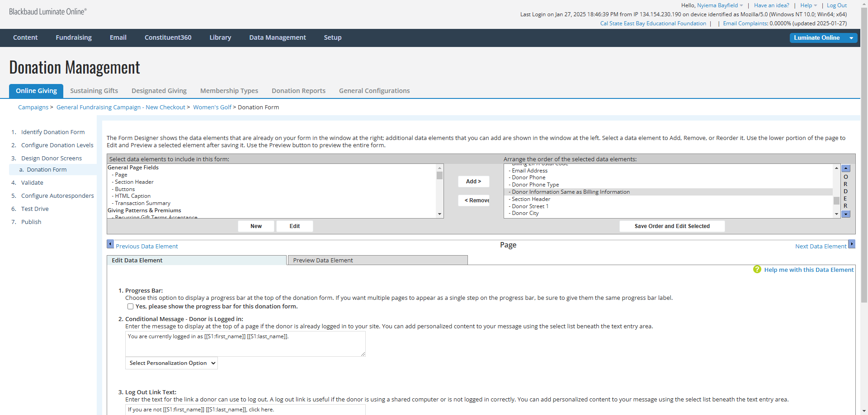Open General Fundraising Campaign - New Checkout breadcrumb
This screenshot has width=868, height=415.
pos(121,107)
